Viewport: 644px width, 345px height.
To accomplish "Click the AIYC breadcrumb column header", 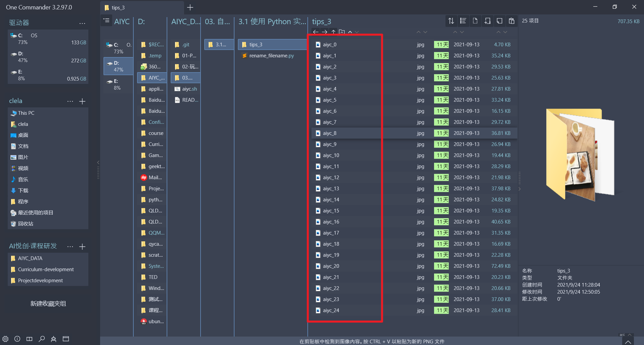I will coord(122,21).
